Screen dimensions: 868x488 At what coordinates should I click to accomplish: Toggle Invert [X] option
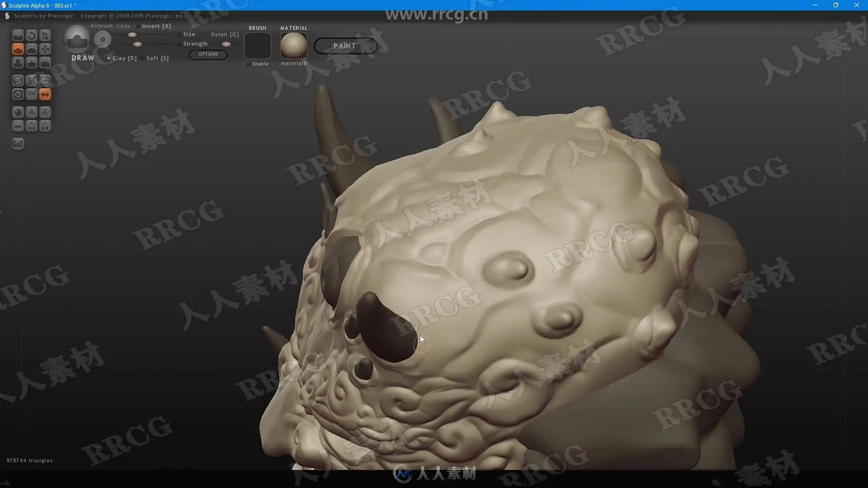tap(154, 26)
